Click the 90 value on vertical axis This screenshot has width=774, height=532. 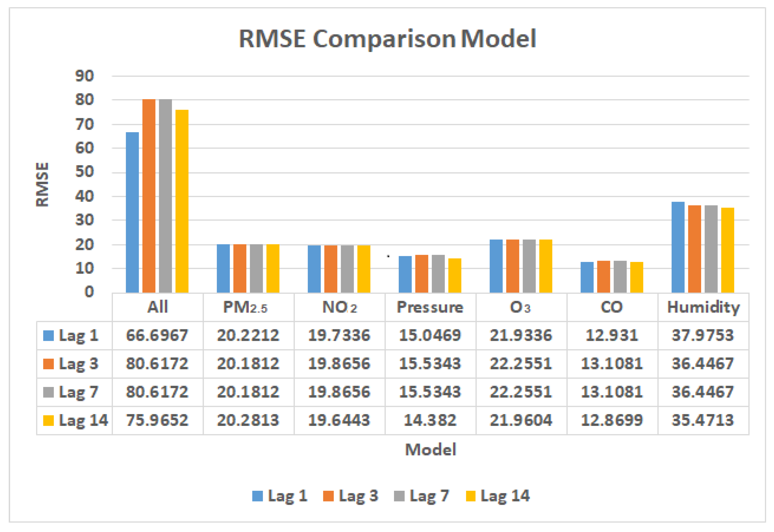[84, 76]
